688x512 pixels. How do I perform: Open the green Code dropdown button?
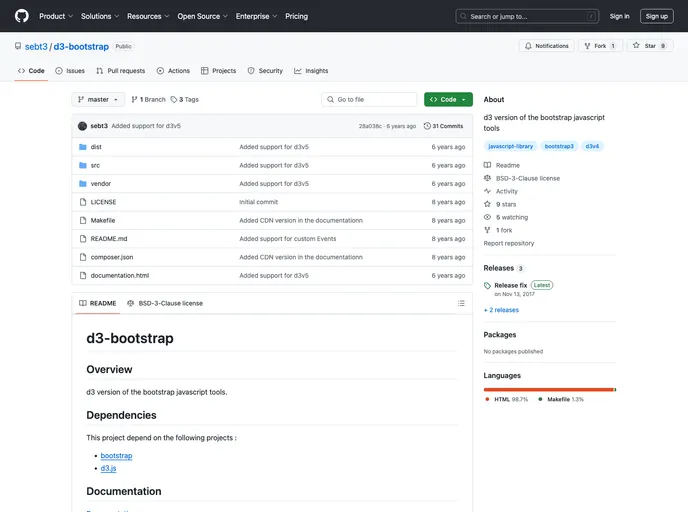[x=448, y=100]
